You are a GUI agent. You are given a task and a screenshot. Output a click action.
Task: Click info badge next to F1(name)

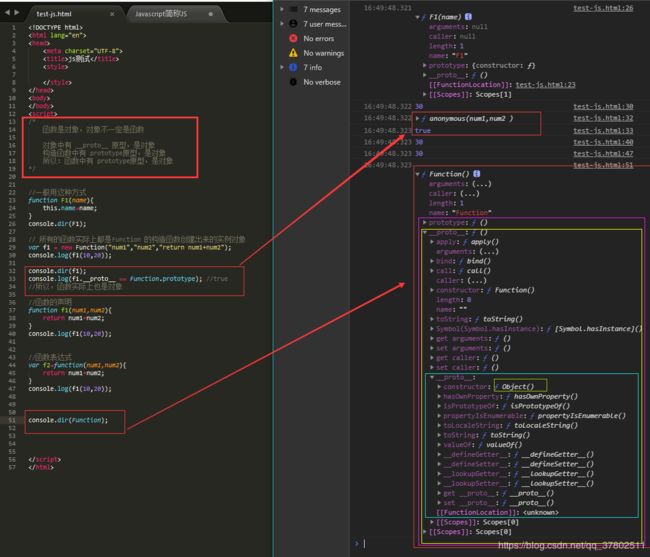point(468,17)
